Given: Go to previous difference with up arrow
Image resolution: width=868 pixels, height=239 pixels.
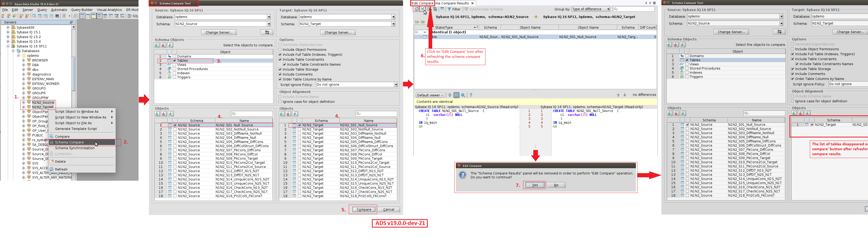Looking at the screenshot, I should 618,95.
